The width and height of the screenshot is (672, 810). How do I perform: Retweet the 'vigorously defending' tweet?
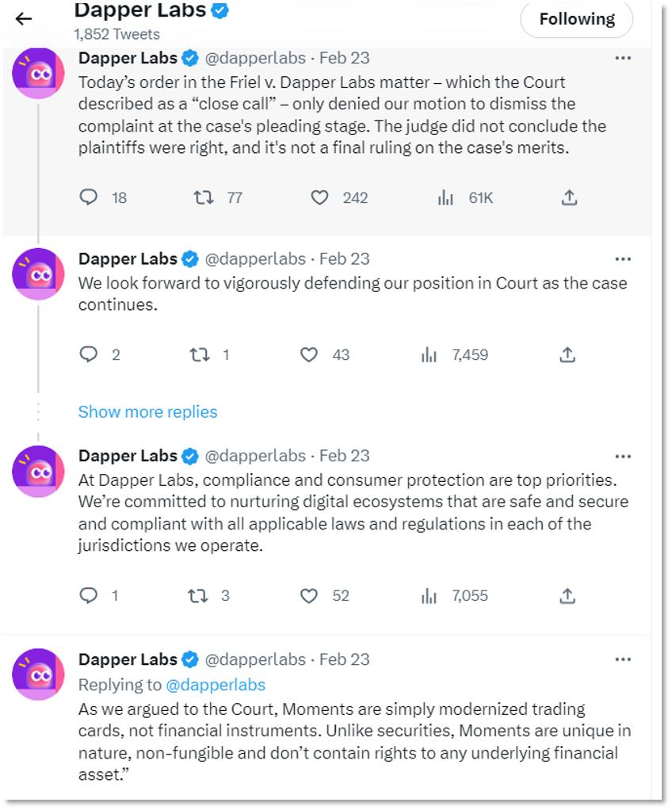(x=199, y=355)
